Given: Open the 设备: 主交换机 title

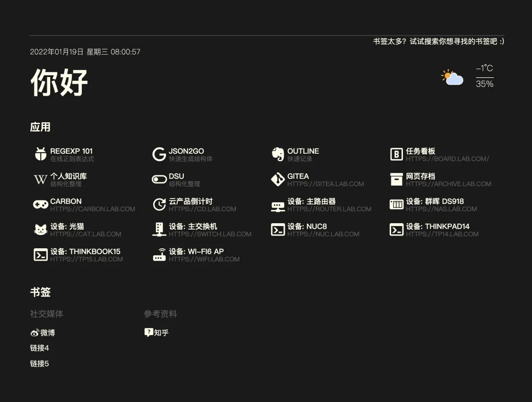Looking at the screenshot, I should coord(193,226).
